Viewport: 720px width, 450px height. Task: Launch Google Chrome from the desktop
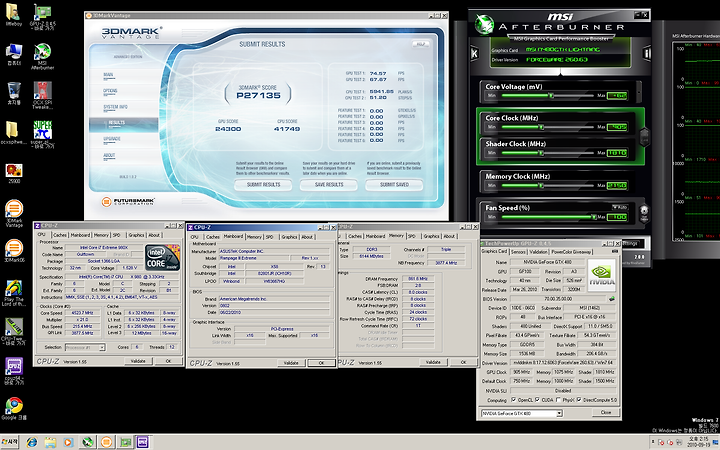pyautogui.click(x=14, y=409)
